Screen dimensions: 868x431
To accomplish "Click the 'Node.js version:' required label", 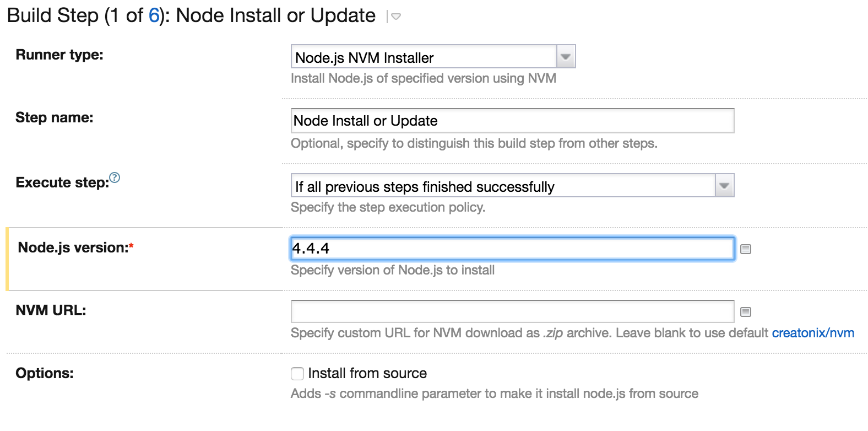I will (73, 247).
